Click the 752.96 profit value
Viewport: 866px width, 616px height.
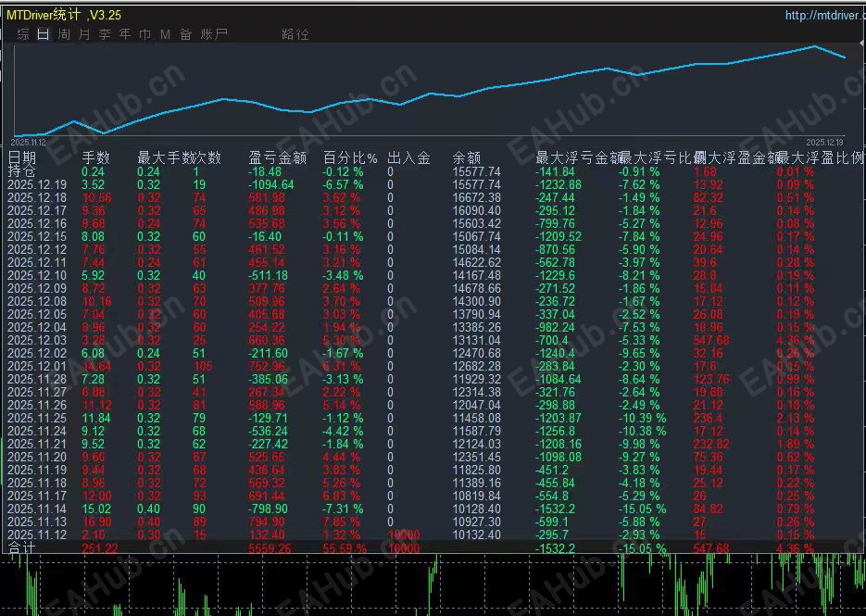(268, 366)
